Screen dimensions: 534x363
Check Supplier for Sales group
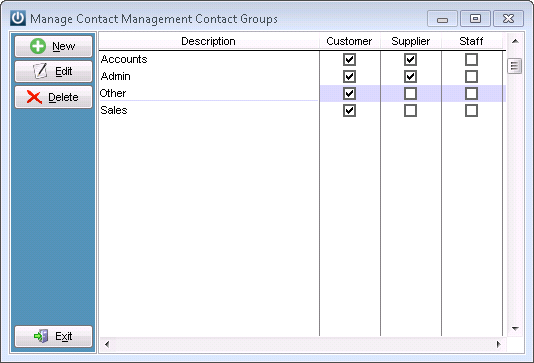click(x=410, y=111)
